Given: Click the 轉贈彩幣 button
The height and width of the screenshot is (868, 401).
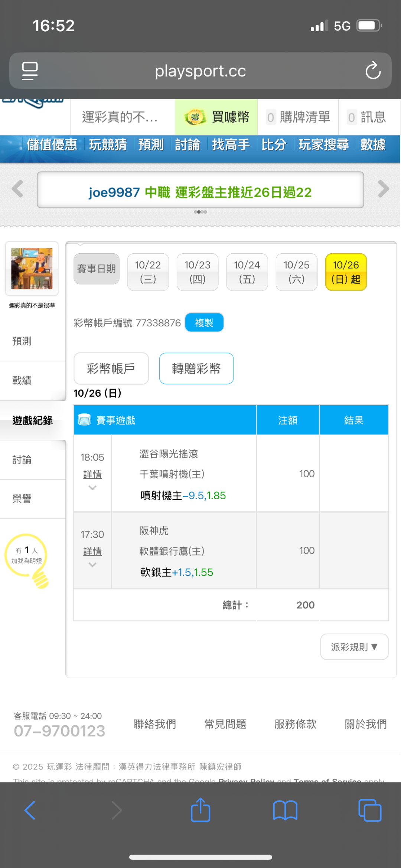Looking at the screenshot, I should [196, 368].
